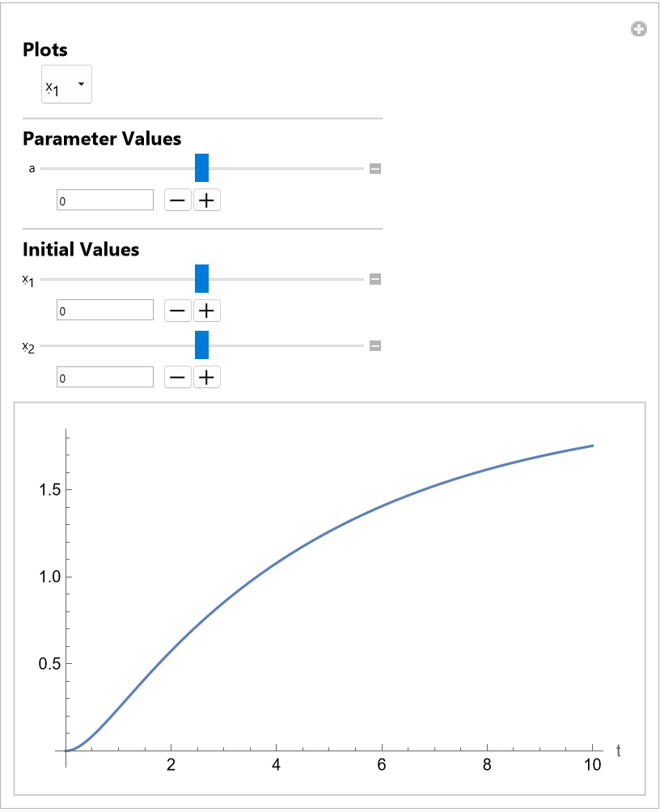This screenshot has width=660, height=812.
Task: Click the x2 initial value slider thumb
Action: pos(202,345)
